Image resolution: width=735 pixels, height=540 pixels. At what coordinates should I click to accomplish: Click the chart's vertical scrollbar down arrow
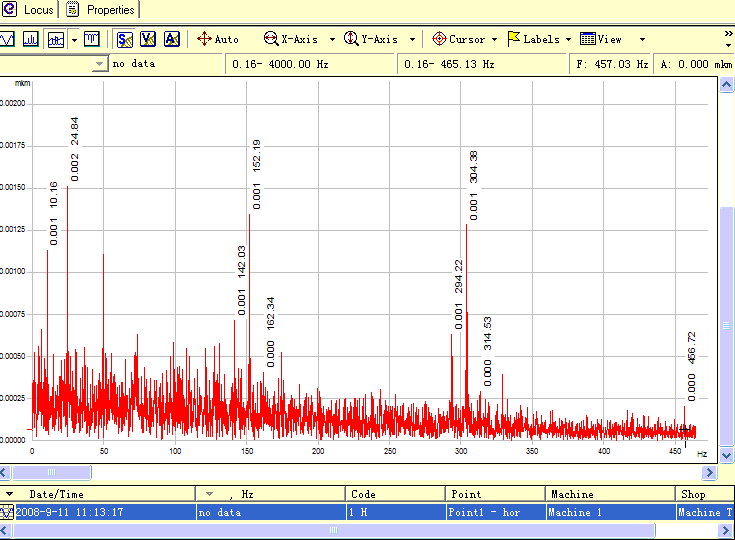[x=726, y=455]
